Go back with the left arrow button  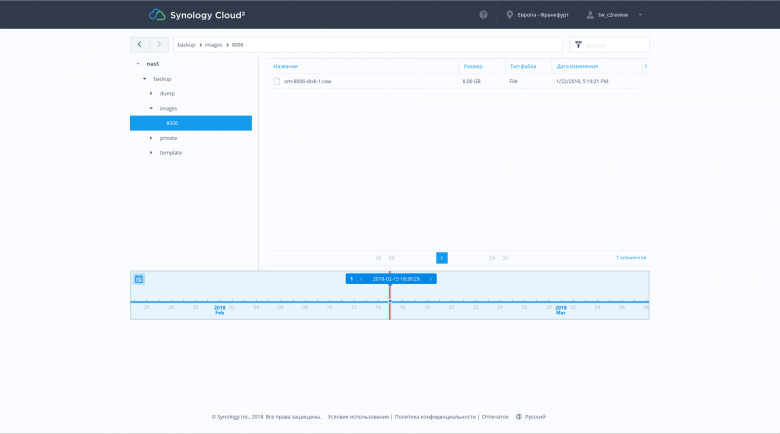tap(140, 44)
